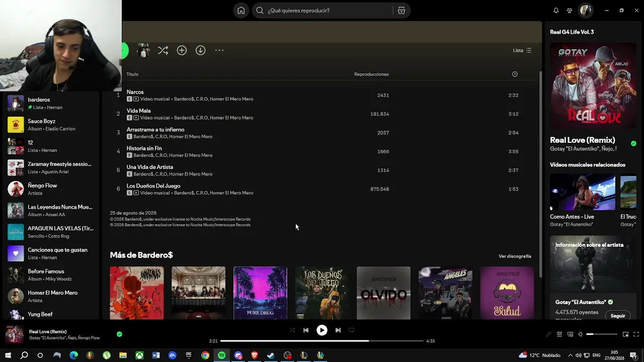Open the Windows Start menu
Screen dimensions: 644x362
(x=8, y=355)
